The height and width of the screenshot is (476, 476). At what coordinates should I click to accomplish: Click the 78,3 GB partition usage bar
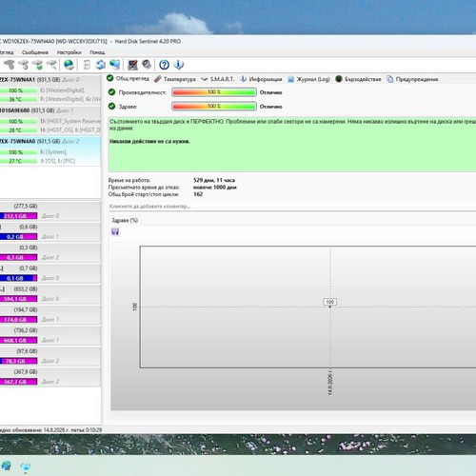(x=18, y=361)
